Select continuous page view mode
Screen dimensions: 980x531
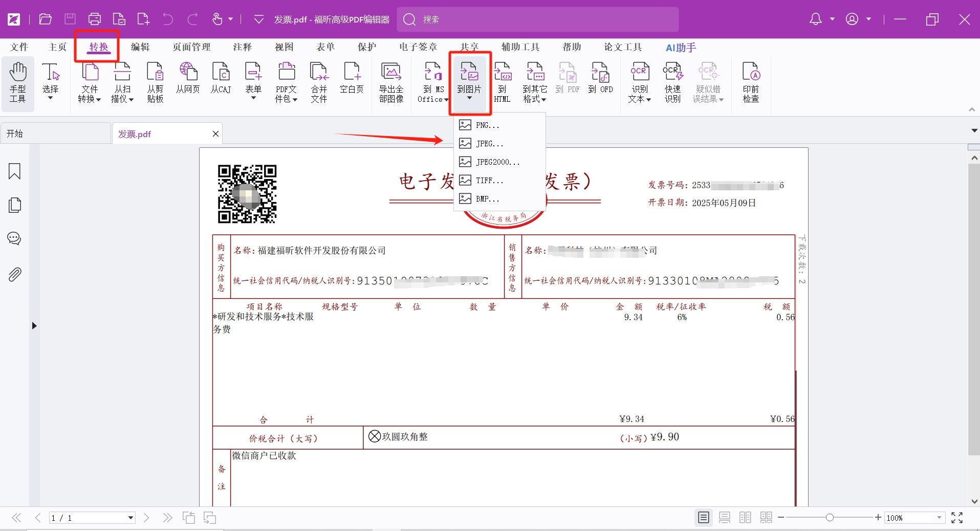click(x=725, y=518)
